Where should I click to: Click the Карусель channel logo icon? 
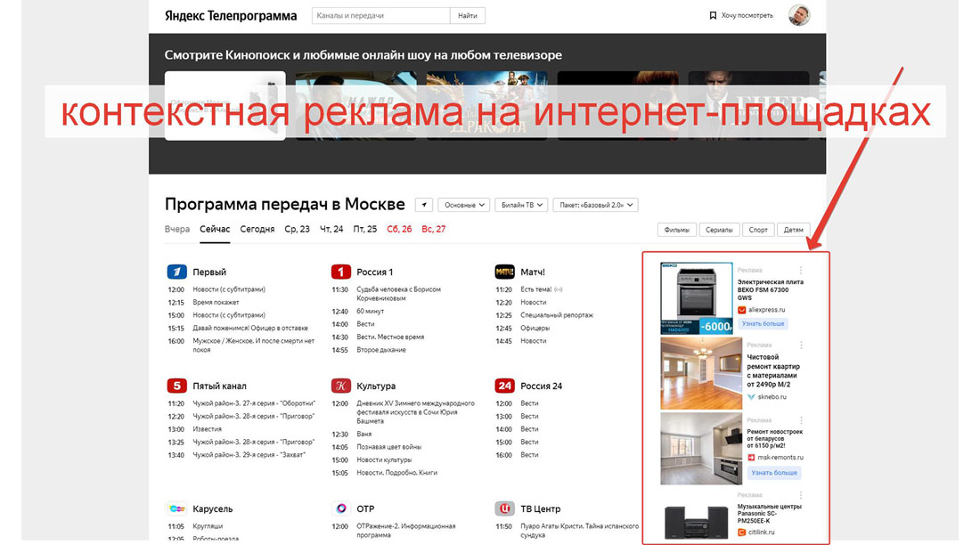(x=177, y=508)
